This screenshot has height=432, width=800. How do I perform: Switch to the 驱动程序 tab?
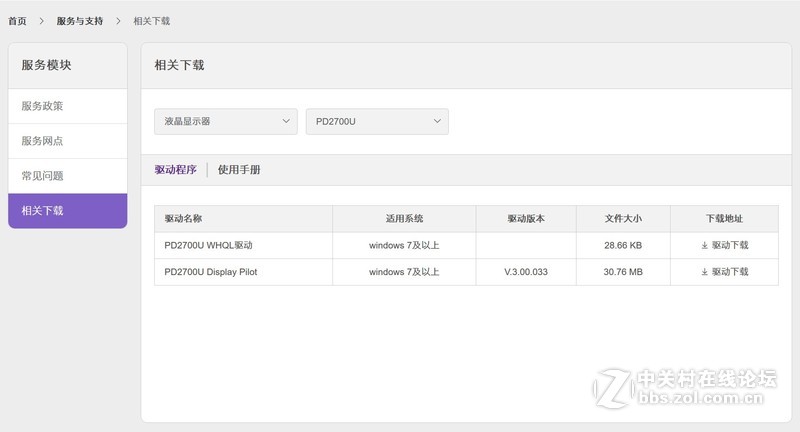(176, 170)
